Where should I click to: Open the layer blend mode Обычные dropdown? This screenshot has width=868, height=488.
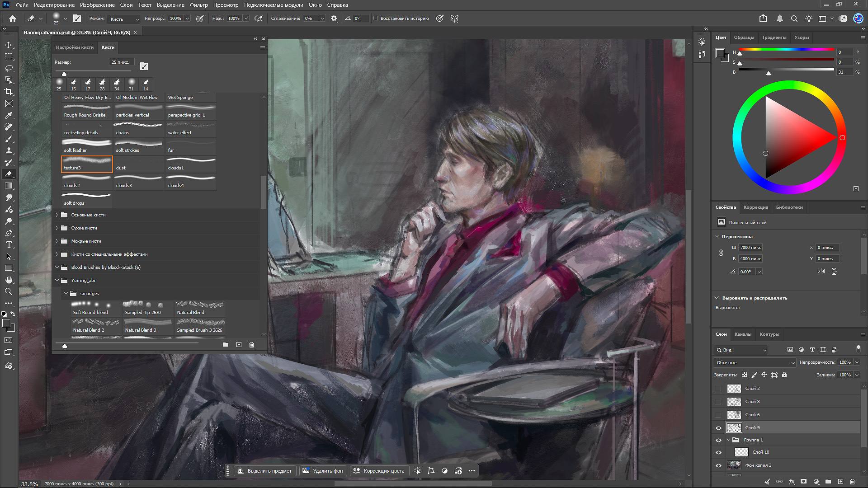pyautogui.click(x=755, y=362)
